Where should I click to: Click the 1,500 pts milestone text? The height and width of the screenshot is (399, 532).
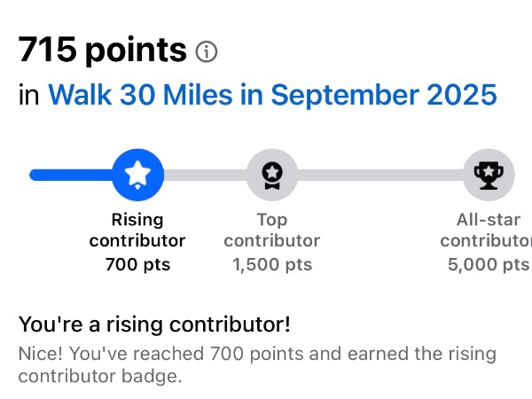[271, 264]
